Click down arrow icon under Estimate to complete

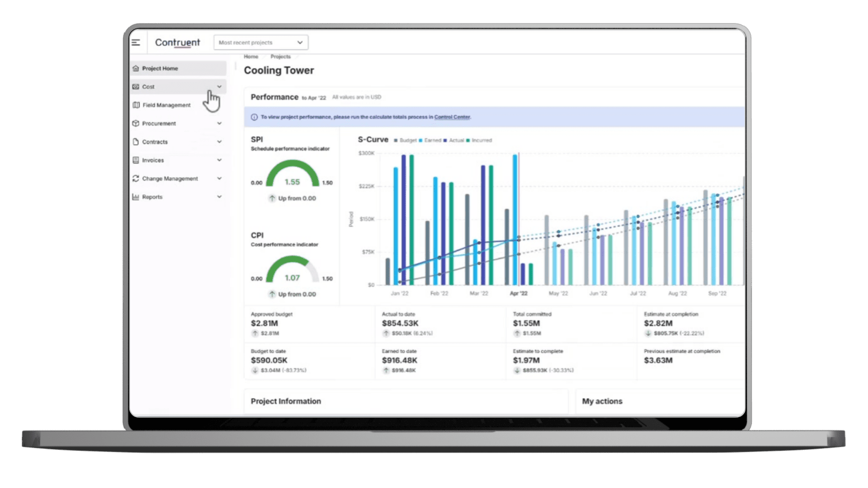coord(517,371)
